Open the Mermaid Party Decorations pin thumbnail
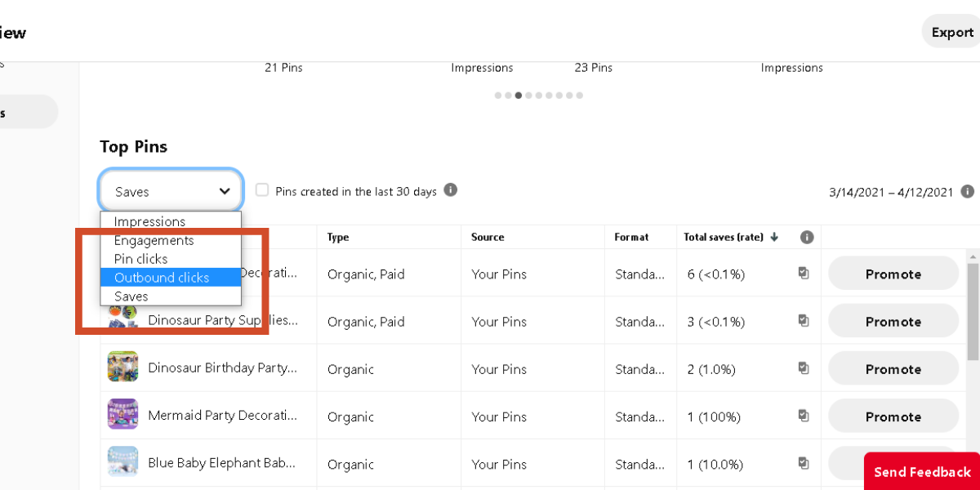Viewport: 980px width, 490px height. [122, 414]
